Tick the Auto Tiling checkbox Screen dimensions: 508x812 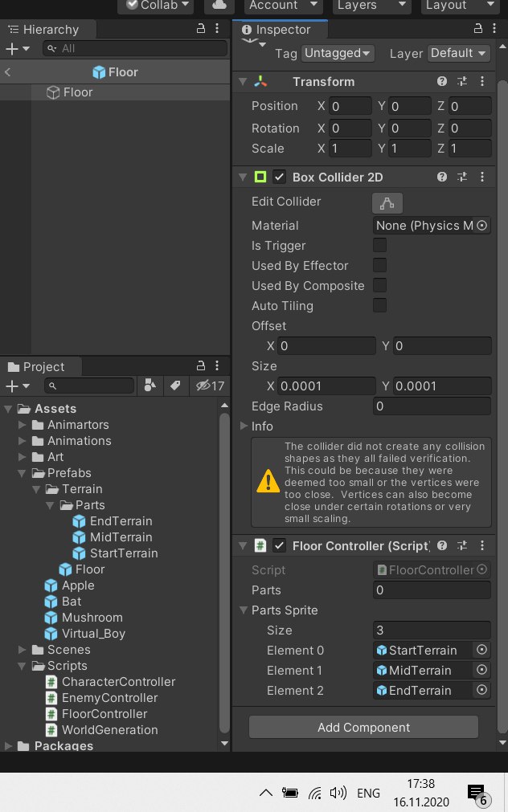pos(379,305)
